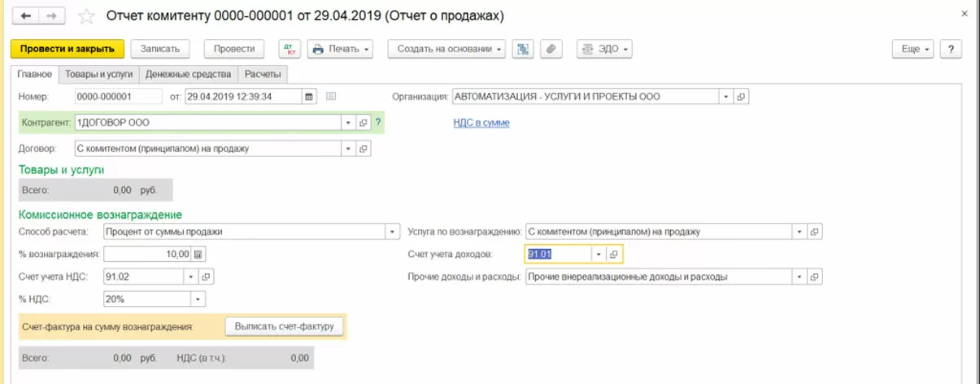Open the comment icon next to date
Image resolution: width=980 pixels, height=384 pixels.
[x=331, y=96]
